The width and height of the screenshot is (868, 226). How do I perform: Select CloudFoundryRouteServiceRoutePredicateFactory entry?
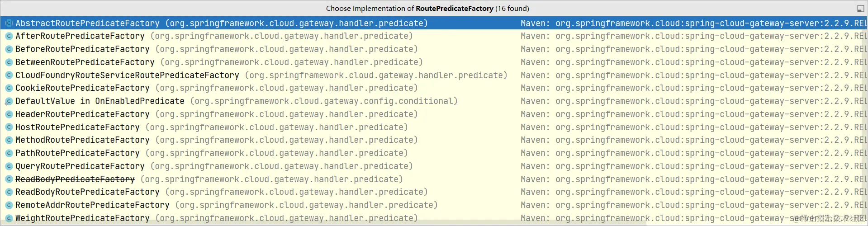434,75
